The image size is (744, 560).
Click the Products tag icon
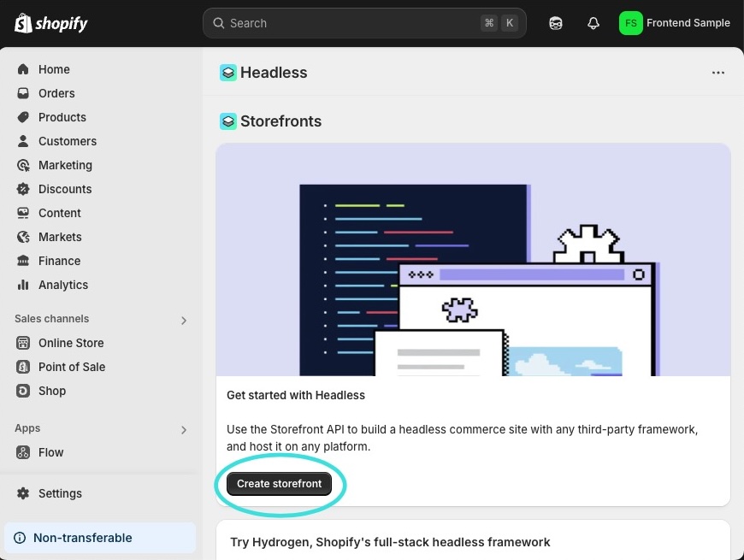(x=23, y=117)
